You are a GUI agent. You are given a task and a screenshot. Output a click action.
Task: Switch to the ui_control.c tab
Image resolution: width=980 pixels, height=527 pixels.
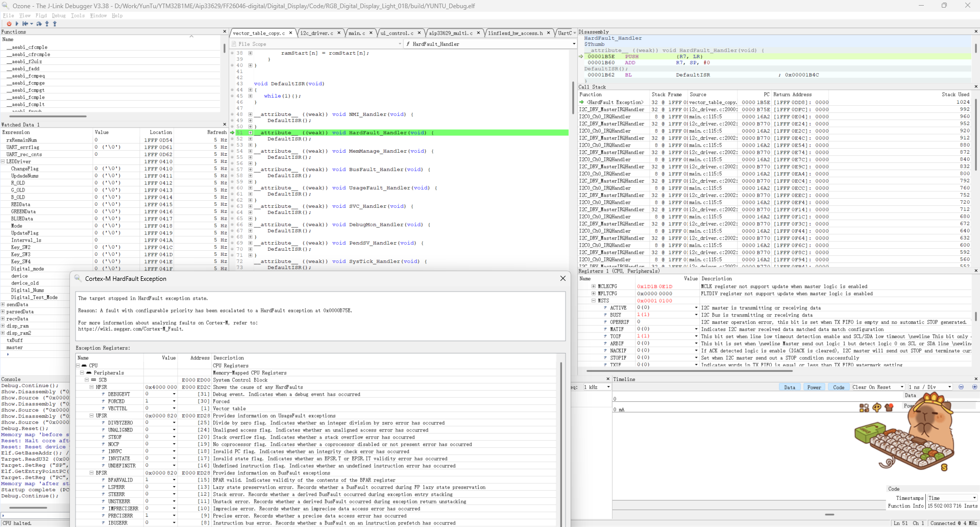point(397,33)
